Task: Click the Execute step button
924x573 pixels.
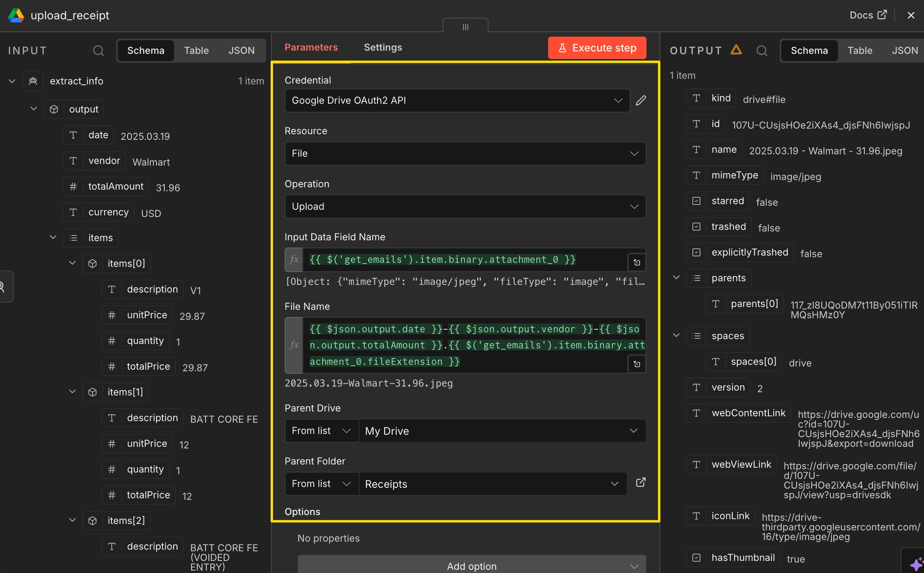Action: click(x=597, y=48)
